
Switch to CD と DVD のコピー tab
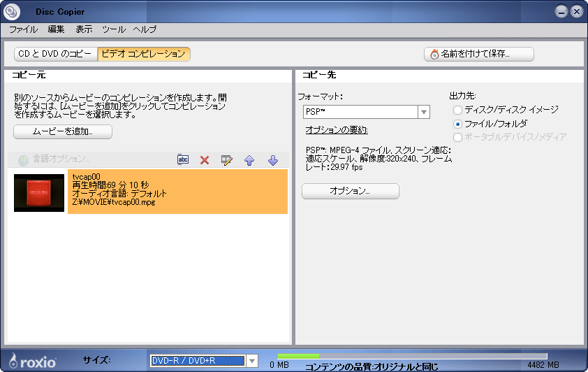55,54
